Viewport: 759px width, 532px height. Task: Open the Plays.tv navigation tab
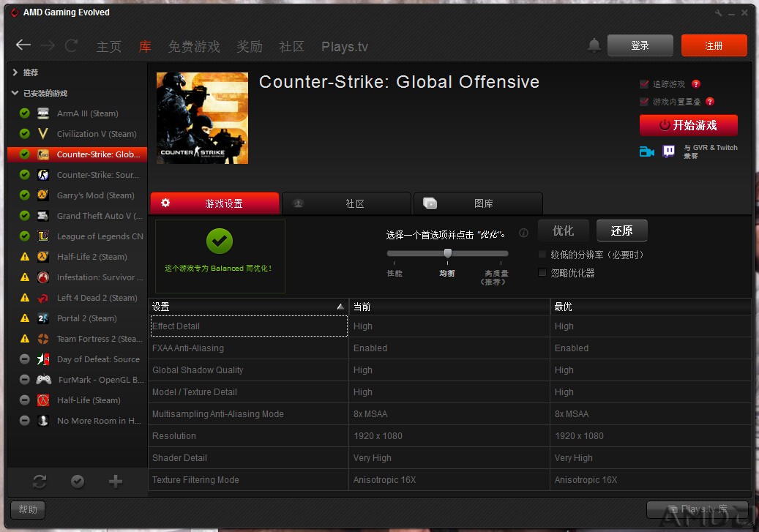pyautogui.click(x=345, y=47)
